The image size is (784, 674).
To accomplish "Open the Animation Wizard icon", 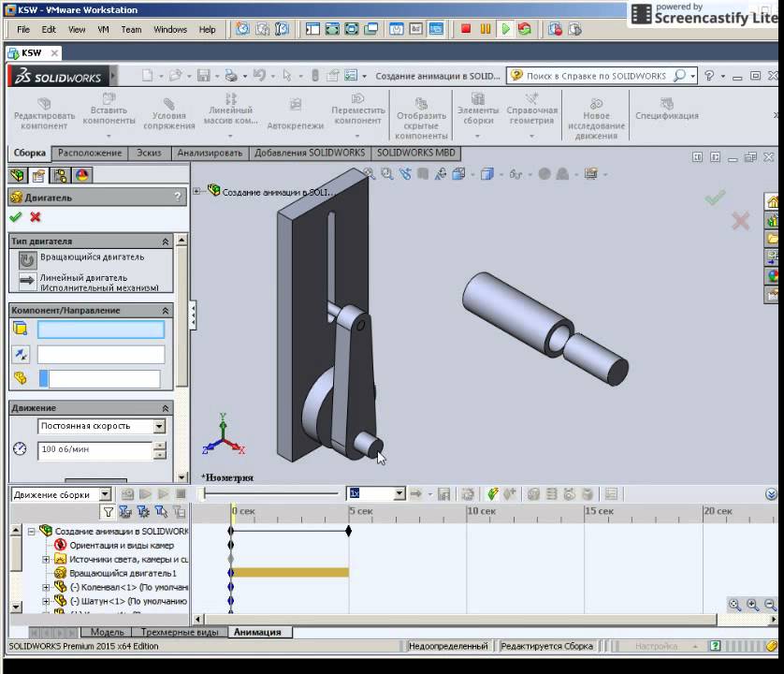I will pos(468,494).
